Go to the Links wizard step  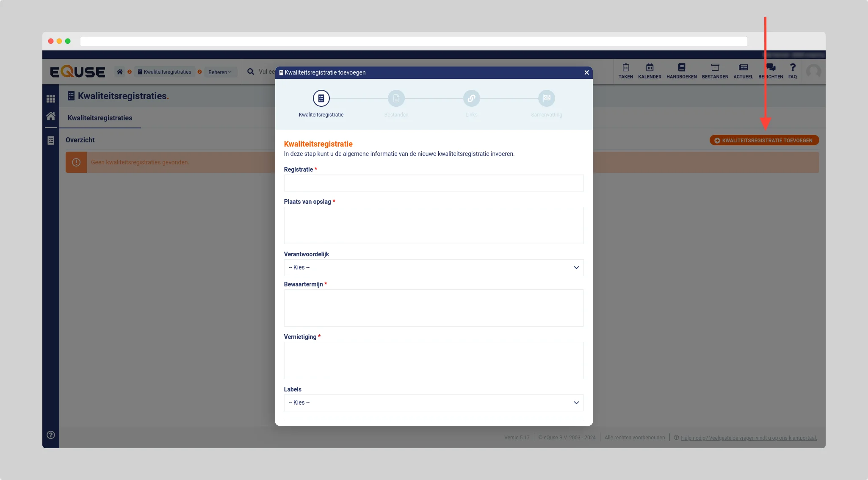point(471,98)
